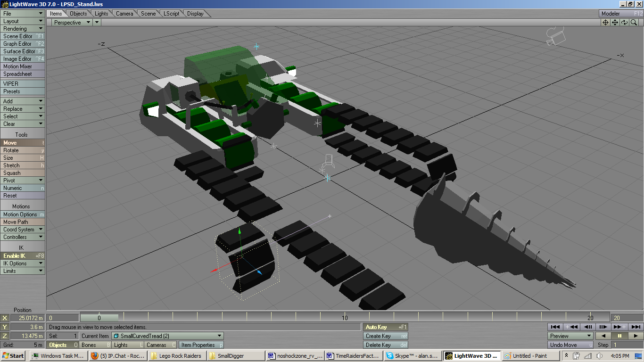
Task: Switch to the Camera tab
Action: click(x=124, y=14)
